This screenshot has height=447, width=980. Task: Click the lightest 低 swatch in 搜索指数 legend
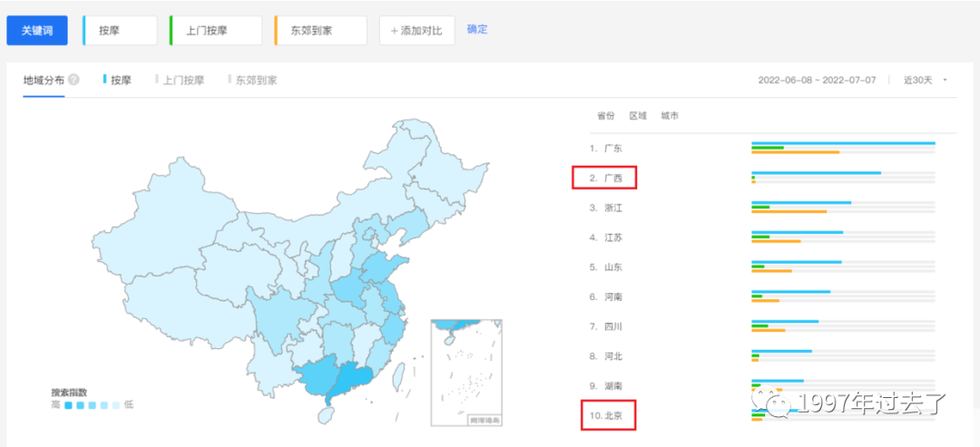[x=115, y=405]
